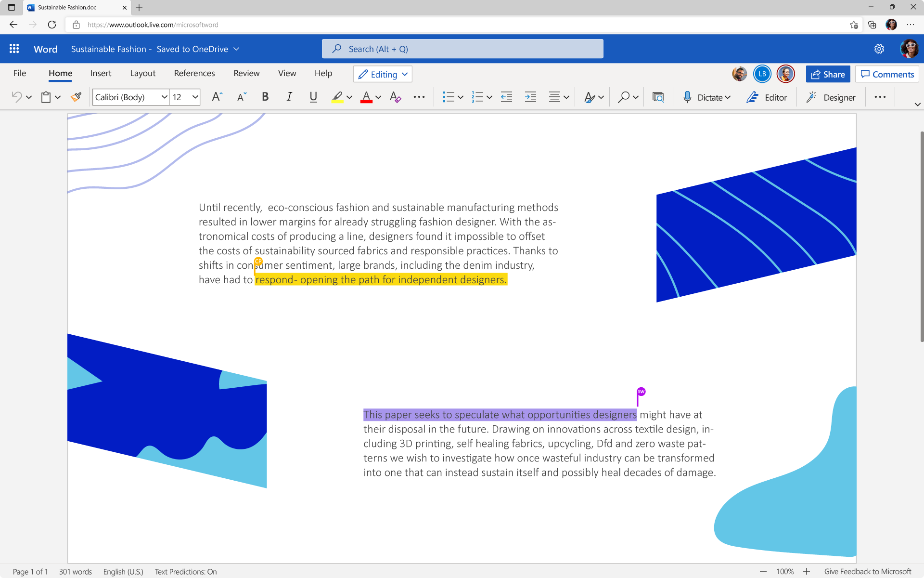Click the Share button
Screen dimensions: 924x578
pos(827,74)
